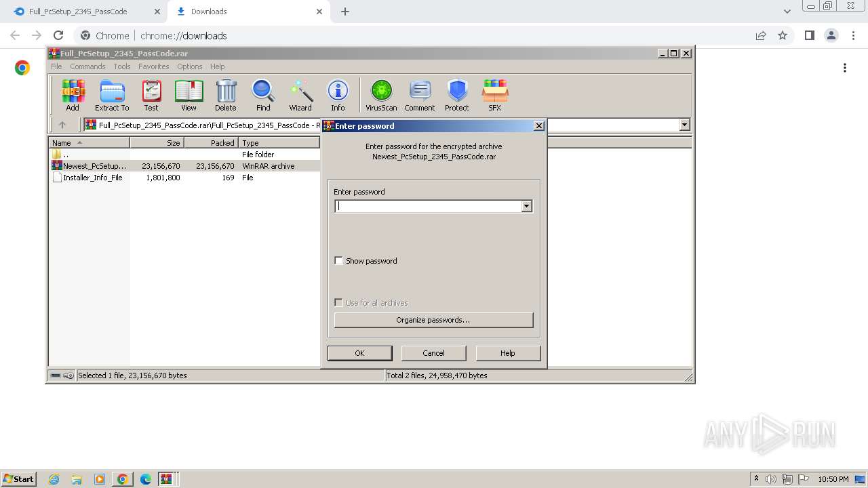Sort by the Packed column header
868x488 pixels.
pos(211,143)
